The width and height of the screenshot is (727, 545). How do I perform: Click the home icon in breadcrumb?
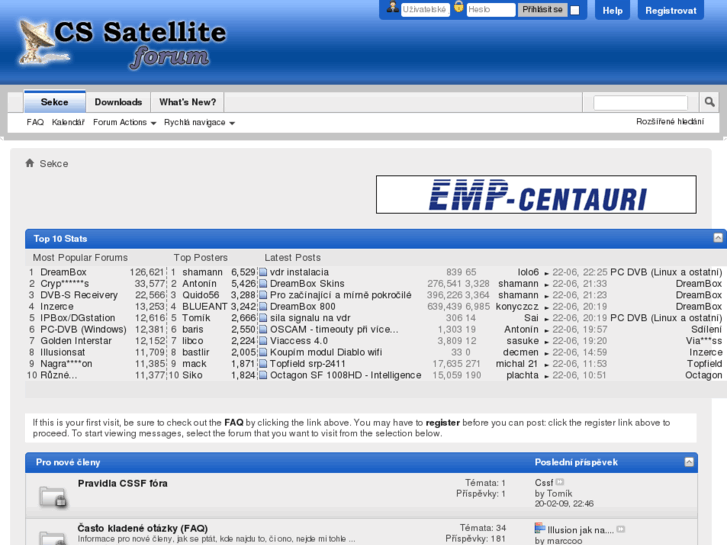pyautogui.click(x=30, y=163)
